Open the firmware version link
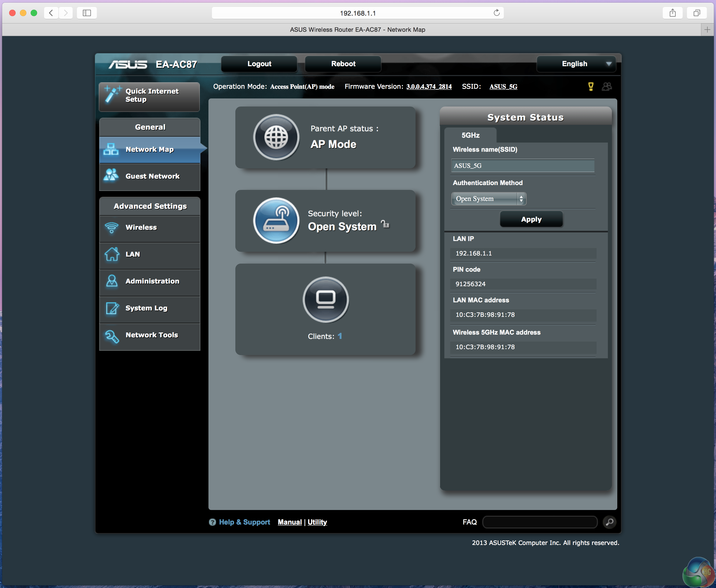The width and height of the screenshot is (716, 588). click(x=429, y=87)
